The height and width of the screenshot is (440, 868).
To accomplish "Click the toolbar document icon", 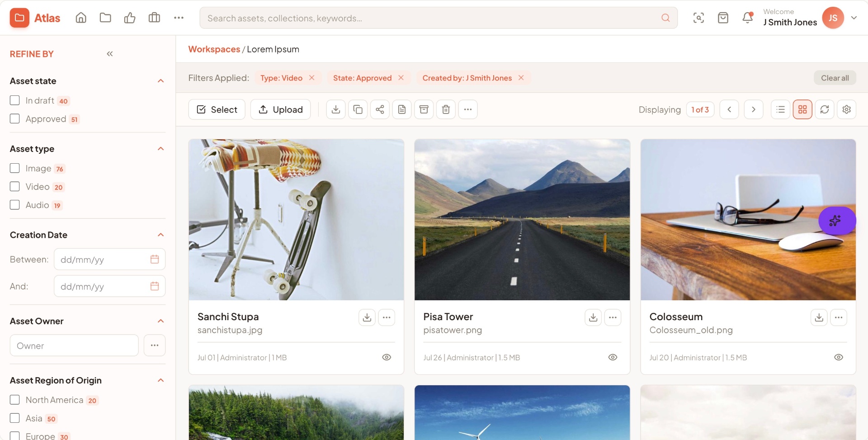I will point(402,109).
